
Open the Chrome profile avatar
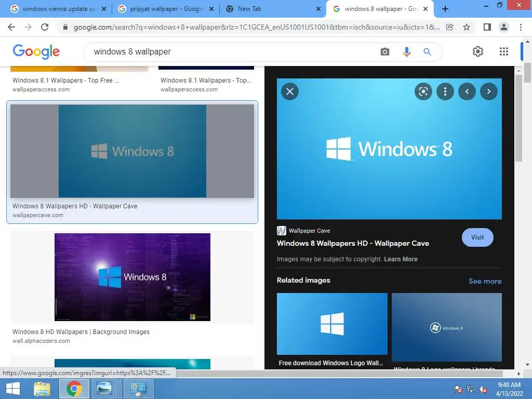coord(504,27)
